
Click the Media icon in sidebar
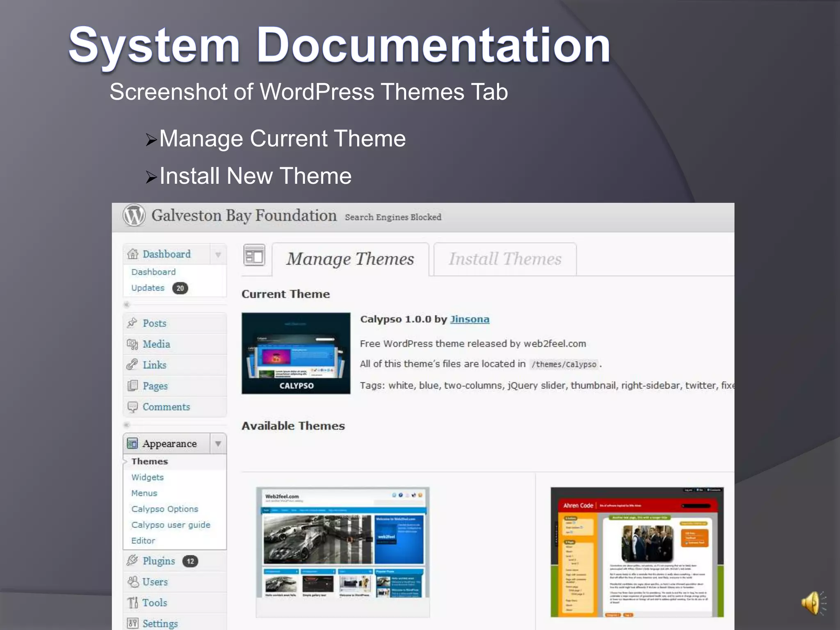(x=132, y=344)
